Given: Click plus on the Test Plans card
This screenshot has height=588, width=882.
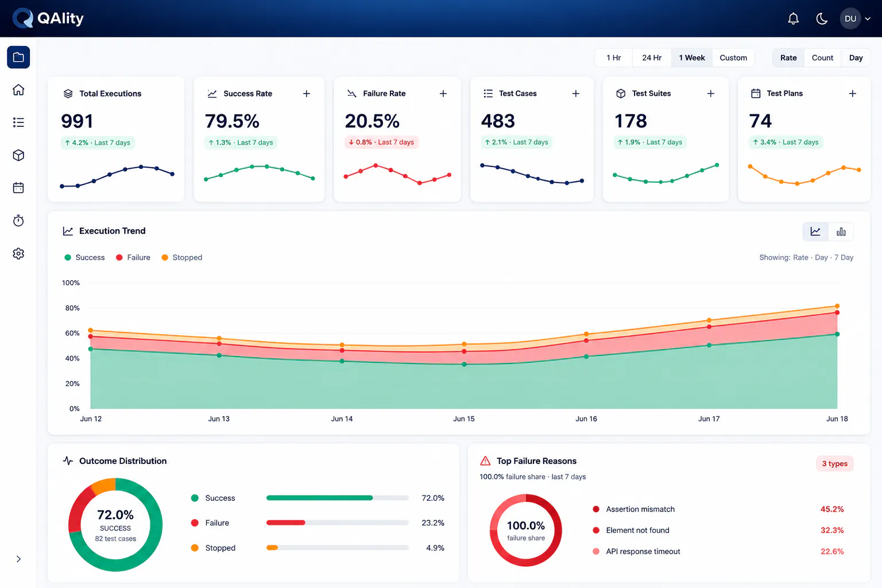Looking at the screenshot, I should pyautogui.click(x=853, y=94).
